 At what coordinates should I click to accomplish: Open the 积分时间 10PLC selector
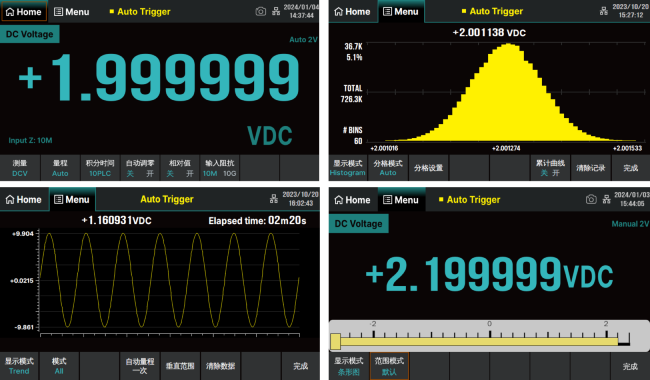(x=100, y=168)
